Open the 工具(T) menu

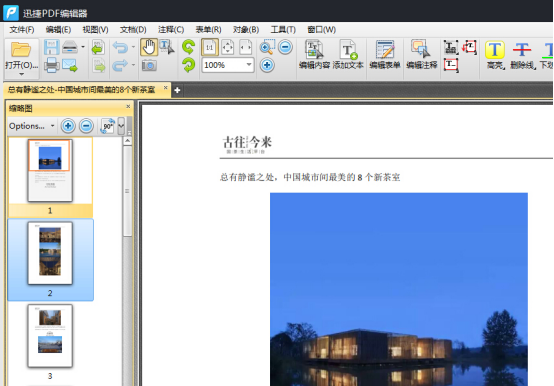(283, 30)
